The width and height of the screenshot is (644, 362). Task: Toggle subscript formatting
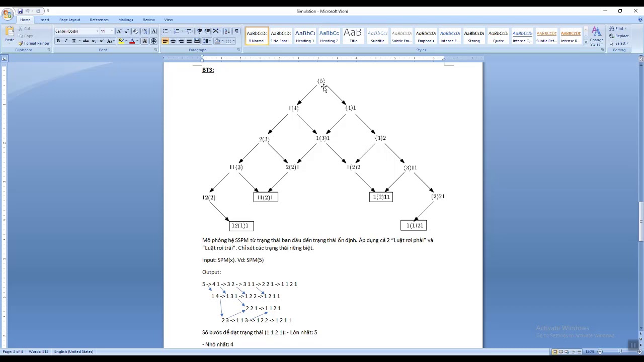(x=94, y=41)
